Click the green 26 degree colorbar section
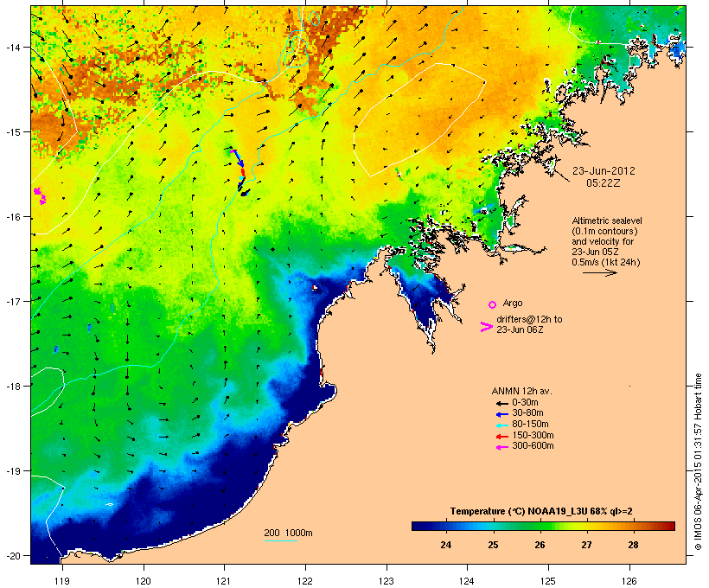Image resolution: width=709 pixels, height=588 pixels. (540, 526)
